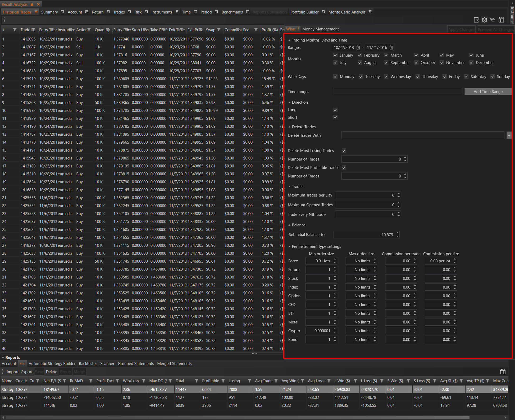Click the export icon in trades toolbar
Screen dimensions: 515x420
476,20
